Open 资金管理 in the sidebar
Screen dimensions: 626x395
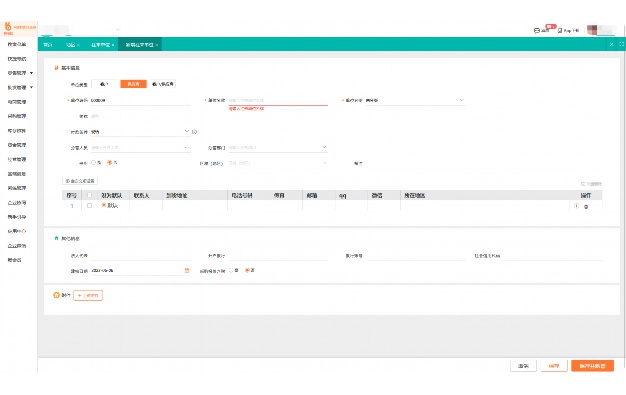coord(17,145)
